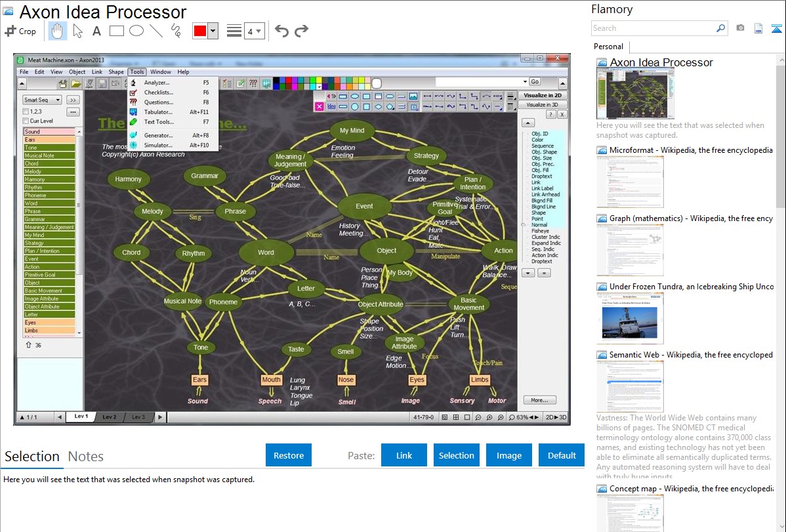
Task: Click the small ? help button in Axon panel
Action: [x=550, y=114]
